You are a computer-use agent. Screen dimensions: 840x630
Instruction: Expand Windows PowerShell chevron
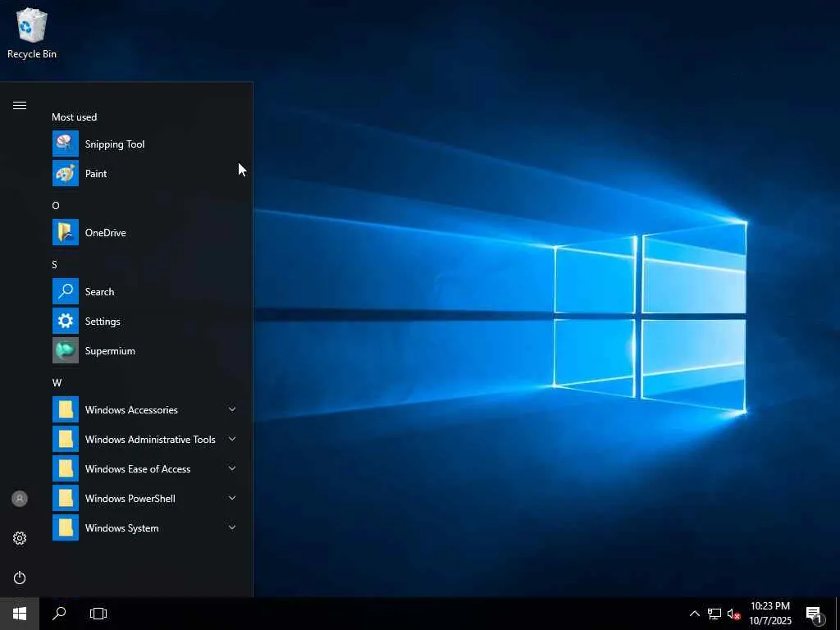(x=232, y=498)
